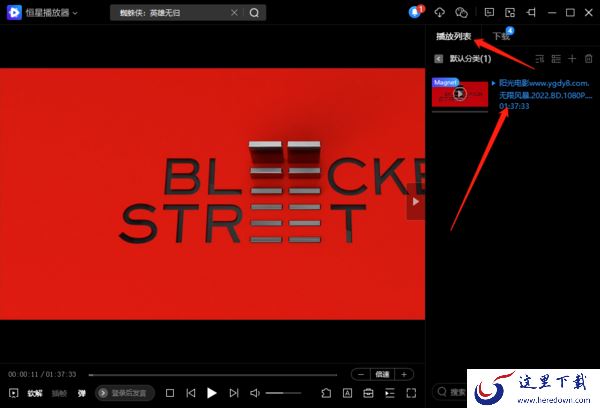Viewport: 600px width, 408px height.
Task: Select the playlist entry 无限风暴.2022.BD.1080P
Action: point(545,95)
